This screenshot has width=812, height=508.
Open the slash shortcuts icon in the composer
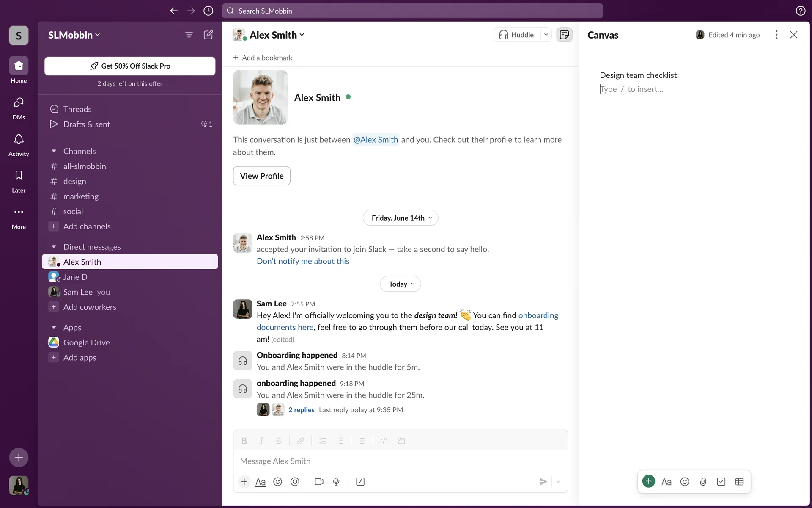360,482
